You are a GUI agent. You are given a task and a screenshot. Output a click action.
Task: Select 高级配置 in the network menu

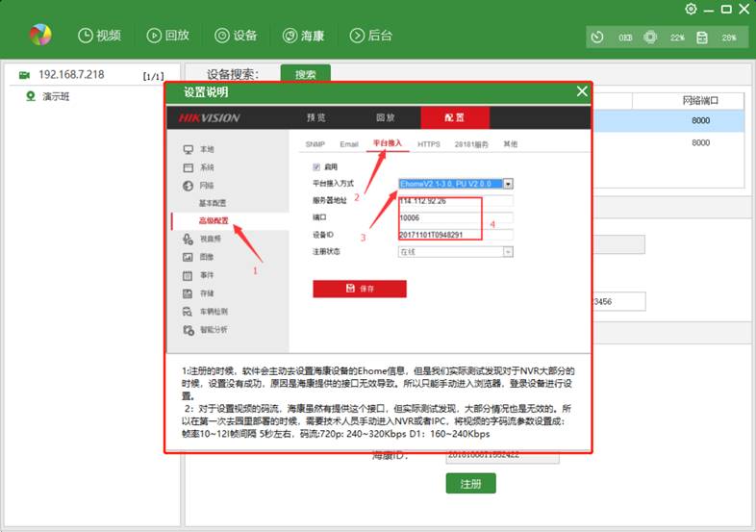click(214, 220)
